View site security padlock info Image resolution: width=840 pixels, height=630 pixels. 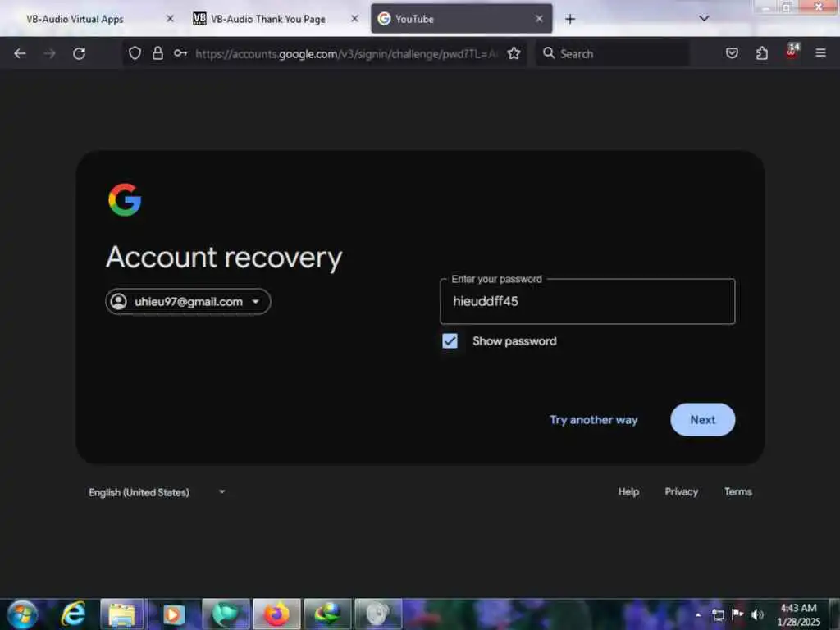157,53
